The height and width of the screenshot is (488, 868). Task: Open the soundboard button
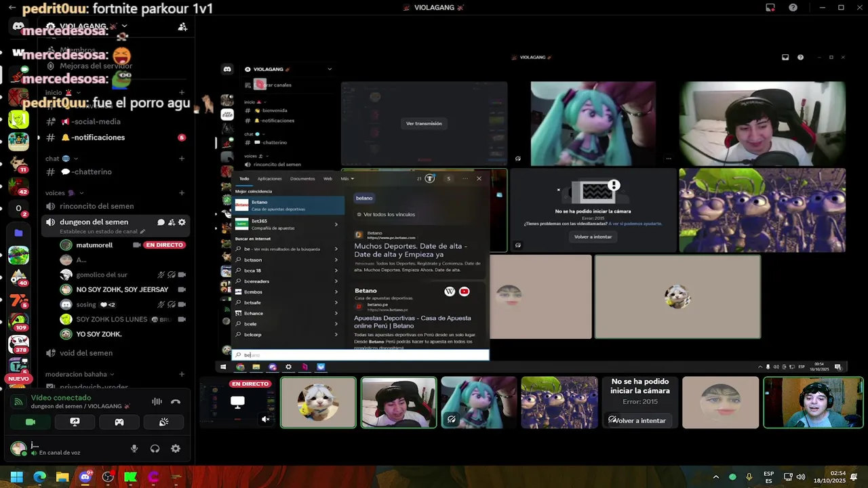(163, 422)
